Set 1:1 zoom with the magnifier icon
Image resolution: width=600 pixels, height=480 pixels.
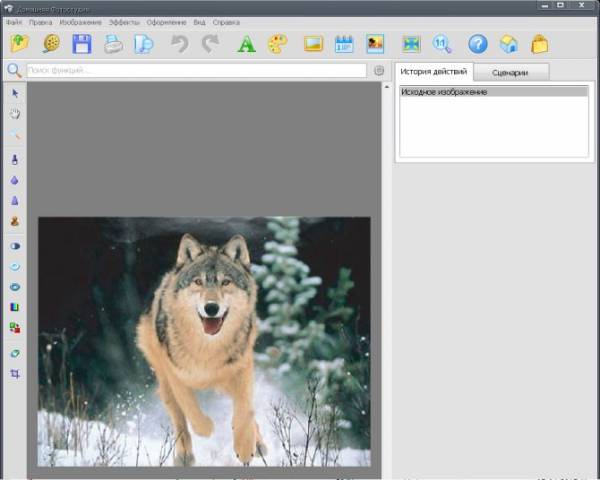pyautogui.click(x=442, y=44)
